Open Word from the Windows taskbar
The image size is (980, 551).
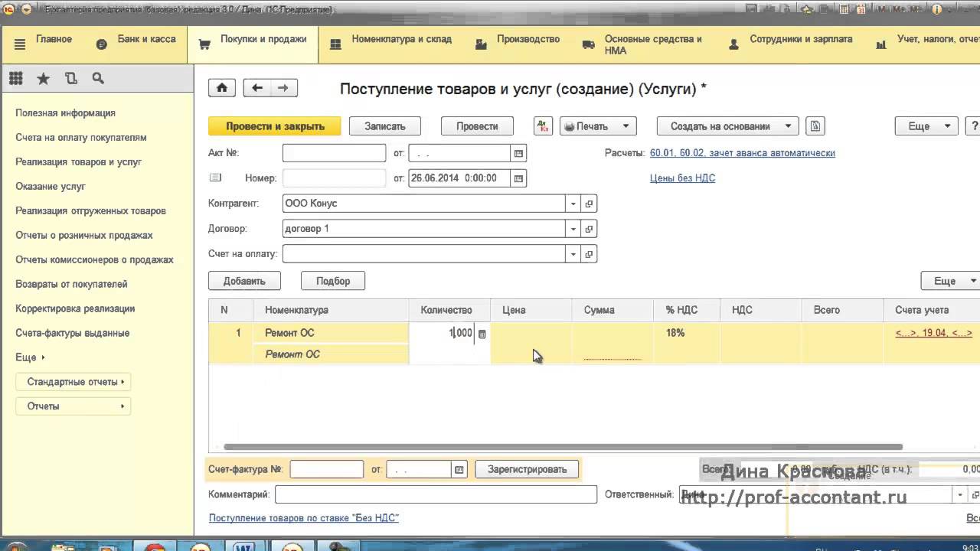(x=245, y=546)
